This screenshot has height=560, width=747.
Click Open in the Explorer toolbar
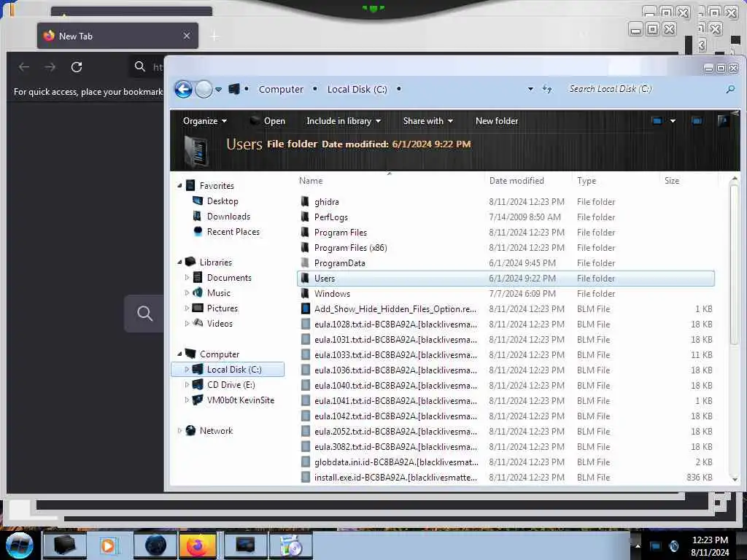point(268,121)
